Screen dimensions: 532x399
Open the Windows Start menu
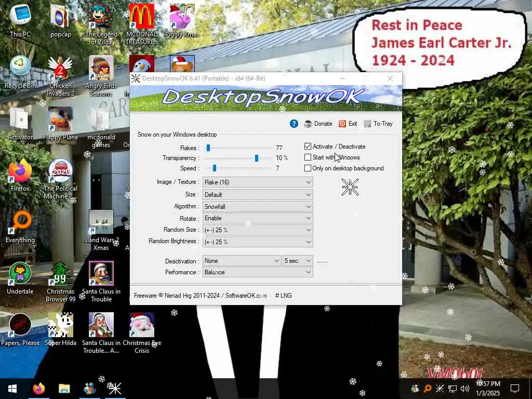coord(12,389)
